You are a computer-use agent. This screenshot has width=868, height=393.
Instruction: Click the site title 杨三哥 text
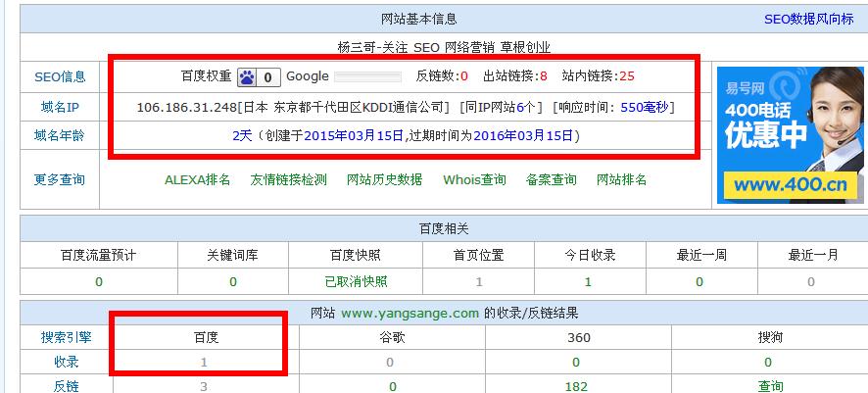pyautogui.click(x=357, y=48)
